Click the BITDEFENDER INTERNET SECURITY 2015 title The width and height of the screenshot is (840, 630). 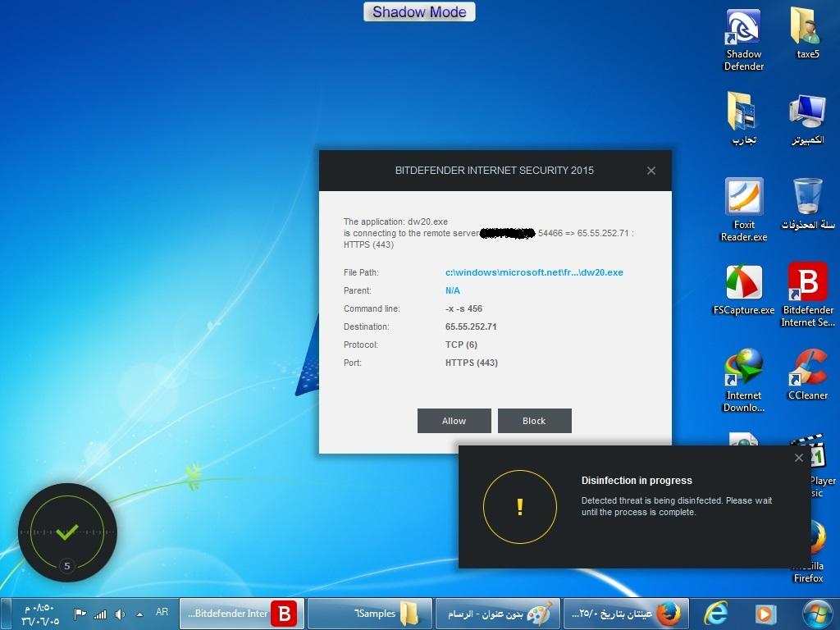495,171
